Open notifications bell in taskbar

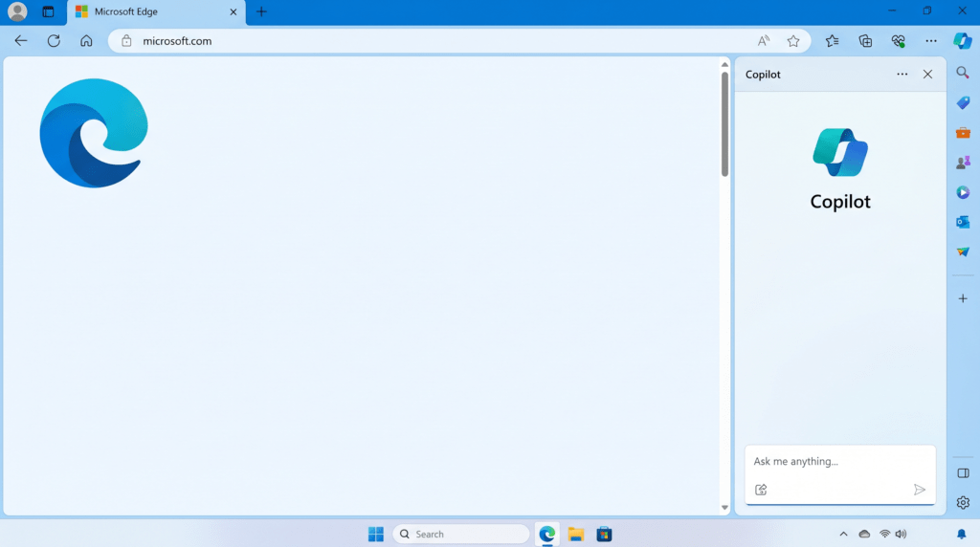961,535
